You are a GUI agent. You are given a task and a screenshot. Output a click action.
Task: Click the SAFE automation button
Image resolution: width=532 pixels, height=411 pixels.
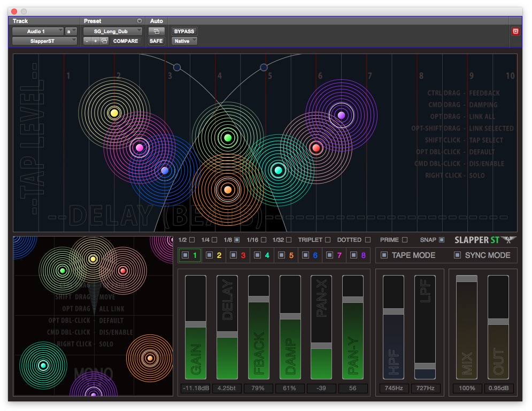(x=156, y=41)
